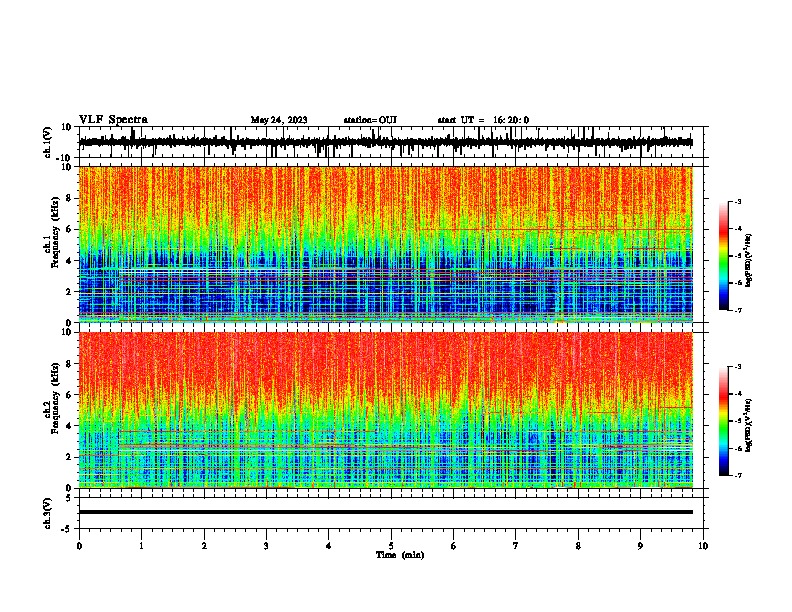Viewport: 792px width, 612px height.
Task: Click the "VLF Spectra" title text
Action: pos(113,119)
